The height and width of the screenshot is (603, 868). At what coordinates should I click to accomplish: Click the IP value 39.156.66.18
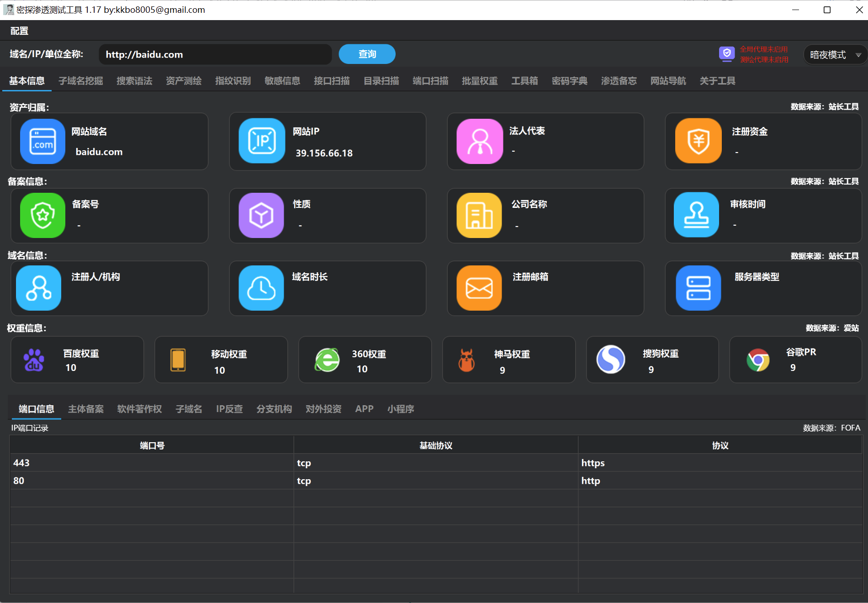[324, 153]
